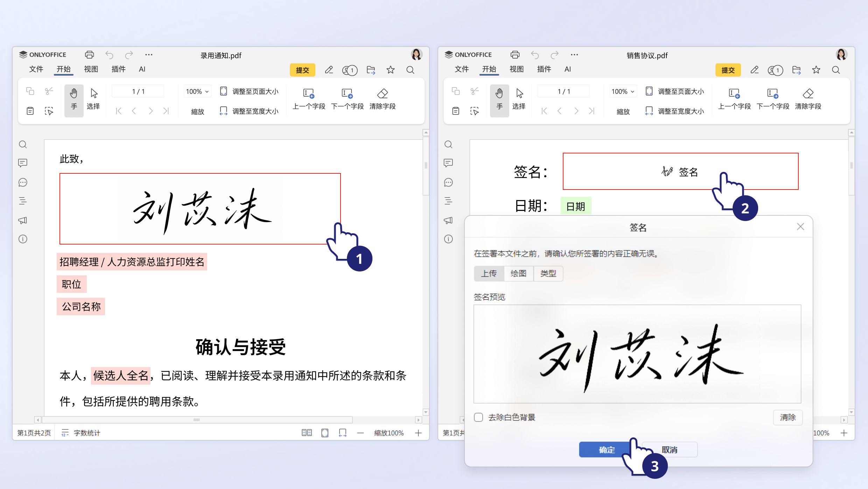
Task: Undo action in 录用通知.pdf window
Action: (109, 55)
